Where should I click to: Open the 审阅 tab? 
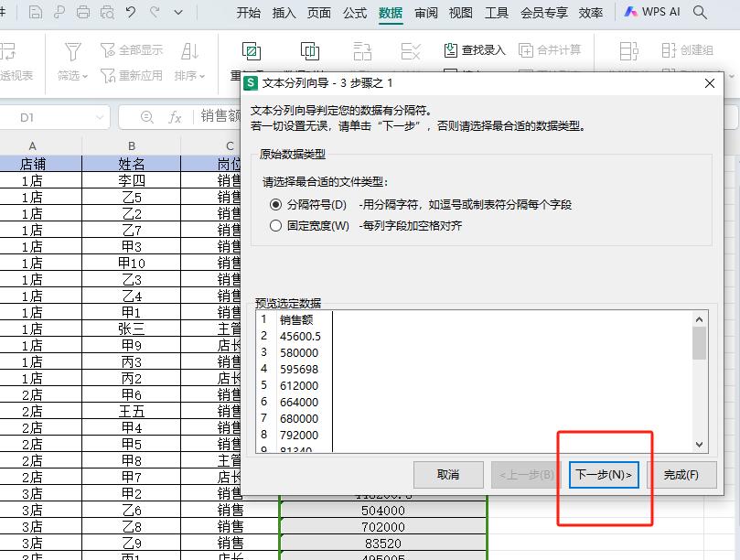425,12
